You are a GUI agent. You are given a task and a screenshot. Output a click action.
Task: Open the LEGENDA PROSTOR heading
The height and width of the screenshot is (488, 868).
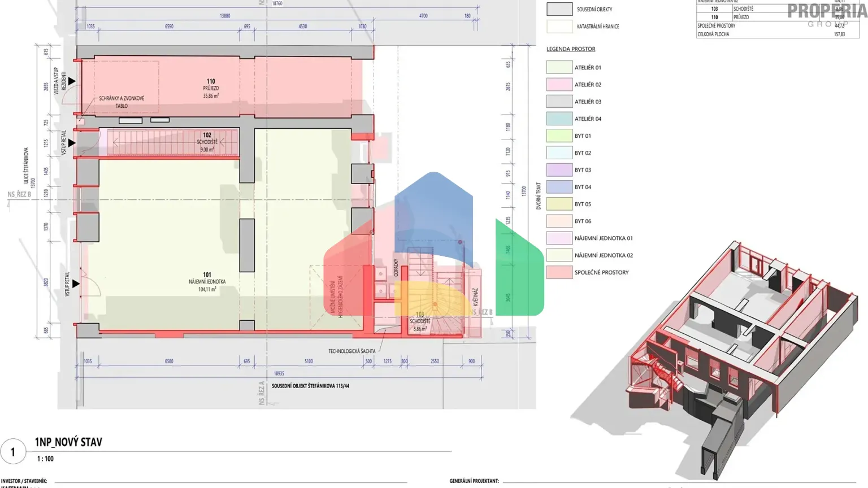[570, 49]
